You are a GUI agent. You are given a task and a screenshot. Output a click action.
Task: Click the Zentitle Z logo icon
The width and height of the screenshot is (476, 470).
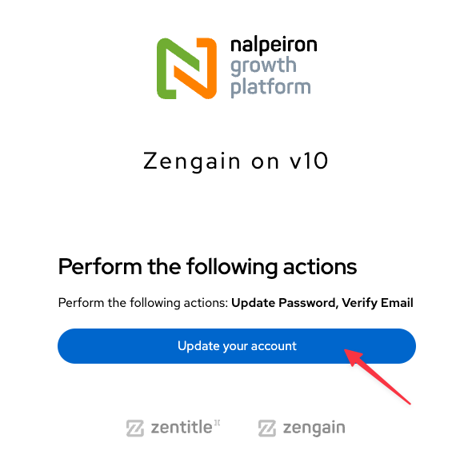pos(134,428)
